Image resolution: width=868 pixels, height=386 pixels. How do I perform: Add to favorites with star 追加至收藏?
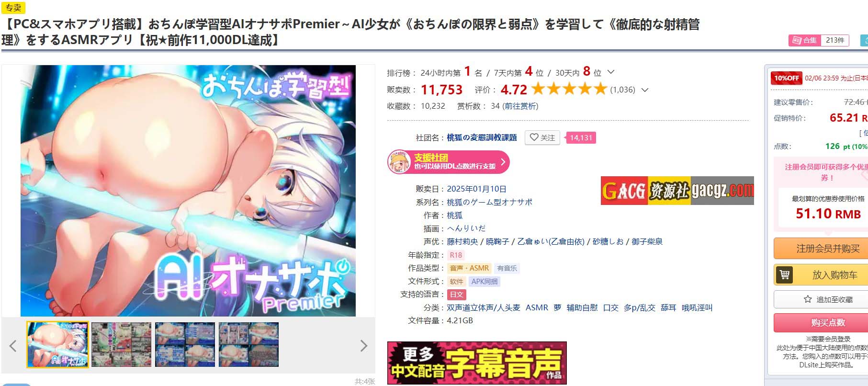827,299
